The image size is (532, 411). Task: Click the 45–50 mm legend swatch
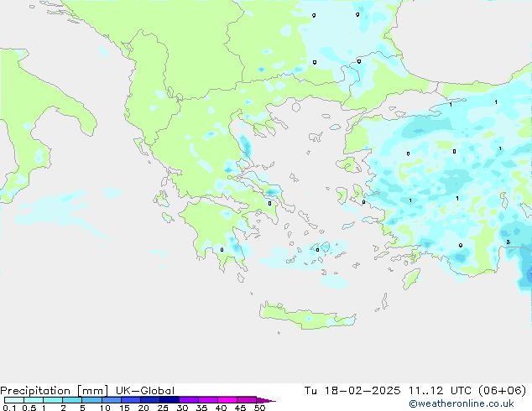click(x=247, y=400)
